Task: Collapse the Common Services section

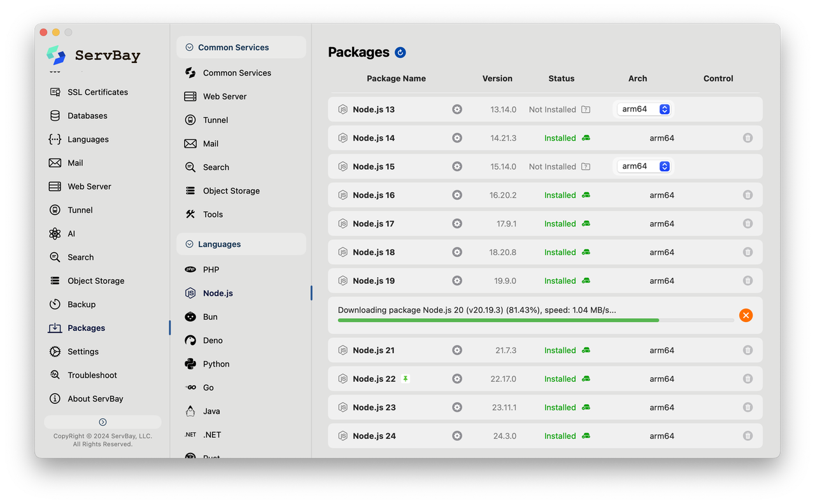Action: [x=189, y=47]
